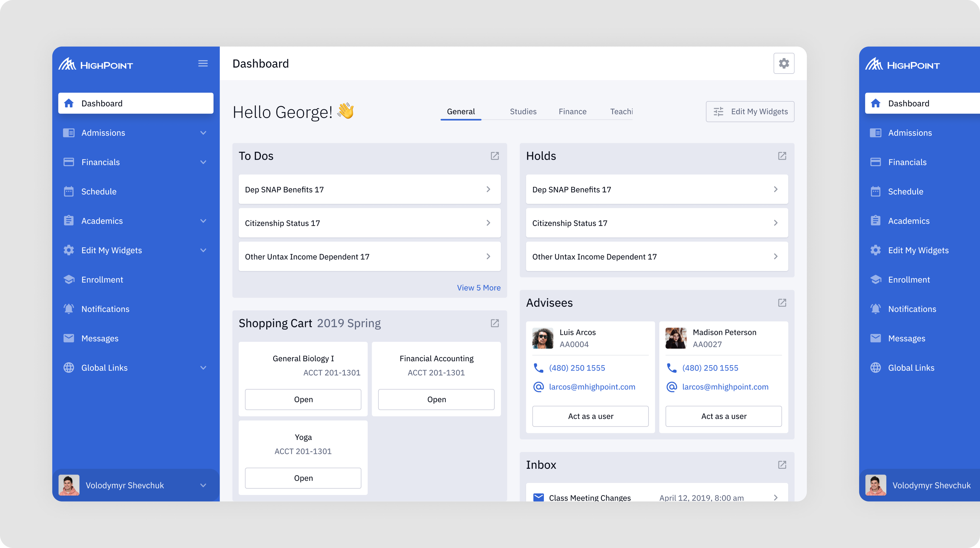Click email at-sign icon for Madison Peterson
This screenshot has width=980, height=548.
coord(672,387)
